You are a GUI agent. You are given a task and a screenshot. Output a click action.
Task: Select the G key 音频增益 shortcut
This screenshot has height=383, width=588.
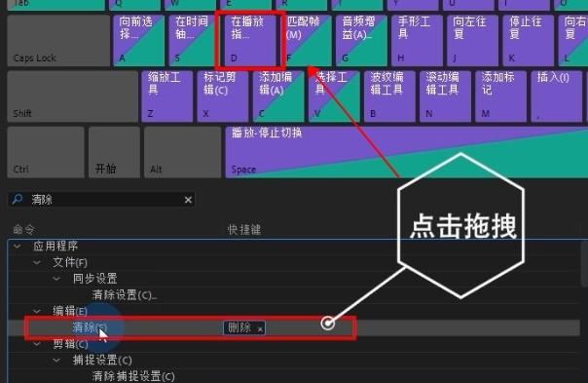click(361, 41)
